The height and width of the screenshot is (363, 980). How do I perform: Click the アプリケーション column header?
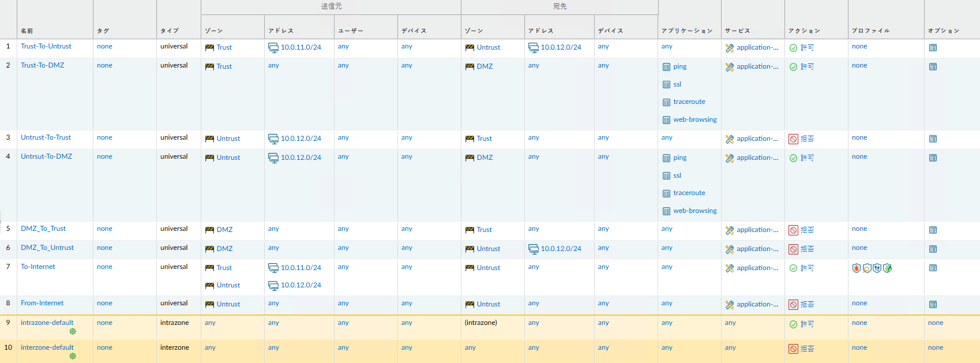[686, 31]
